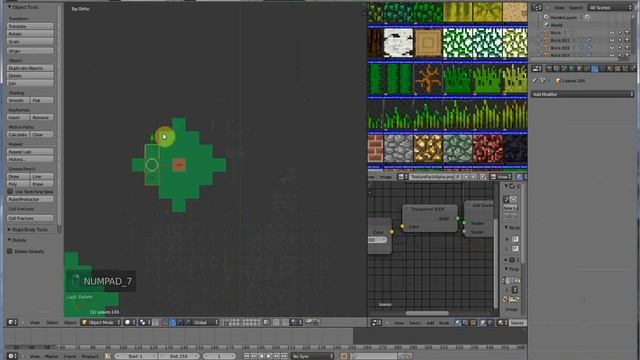This screenshot has height=360, width=640.
Task: Click World icon in outliner
Action: pyautogui.click(x=546, y=25)
